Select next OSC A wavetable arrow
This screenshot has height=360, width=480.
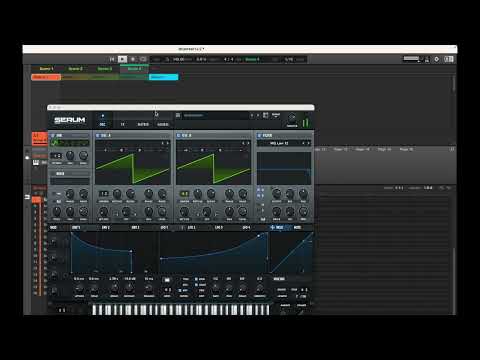pyautogui.click(x=168, y=143)
